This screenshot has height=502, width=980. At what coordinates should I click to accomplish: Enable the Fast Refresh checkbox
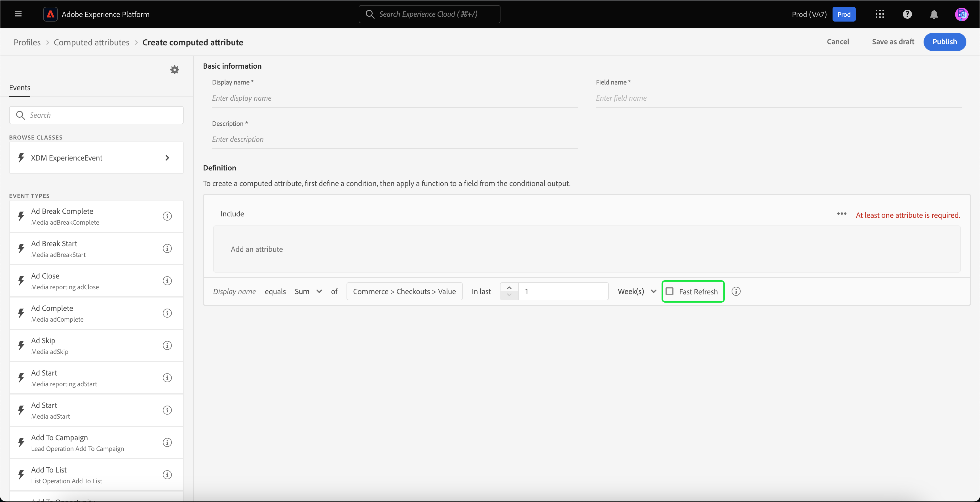tap(669, 292)
